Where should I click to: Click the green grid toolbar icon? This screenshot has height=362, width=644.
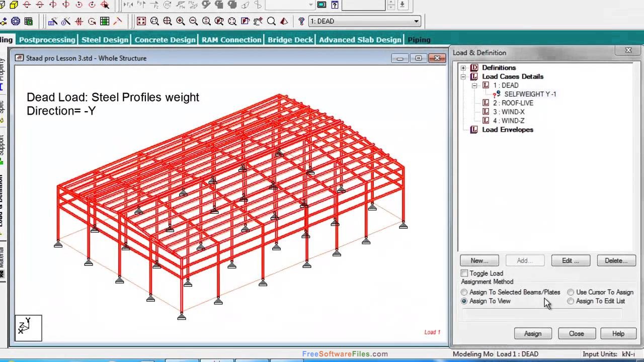tap(105, 21)
